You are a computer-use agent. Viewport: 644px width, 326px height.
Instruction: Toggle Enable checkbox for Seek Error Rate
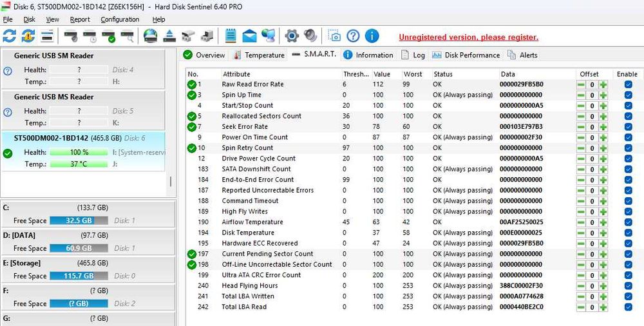[628, 127]
